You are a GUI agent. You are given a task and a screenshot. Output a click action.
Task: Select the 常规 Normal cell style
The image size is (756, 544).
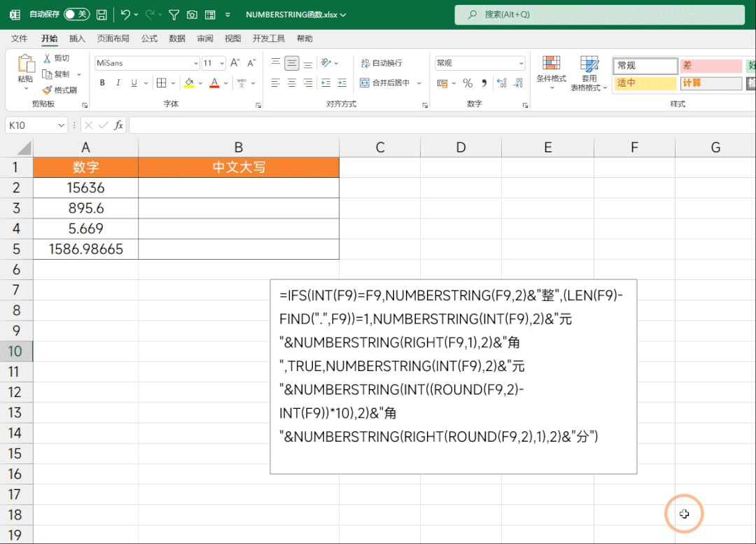(x=645, y=66)
